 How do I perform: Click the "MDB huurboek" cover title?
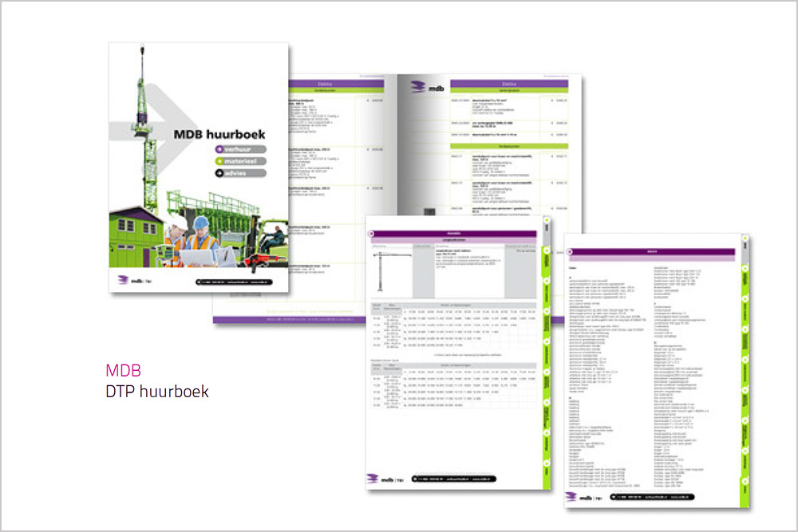219,134
